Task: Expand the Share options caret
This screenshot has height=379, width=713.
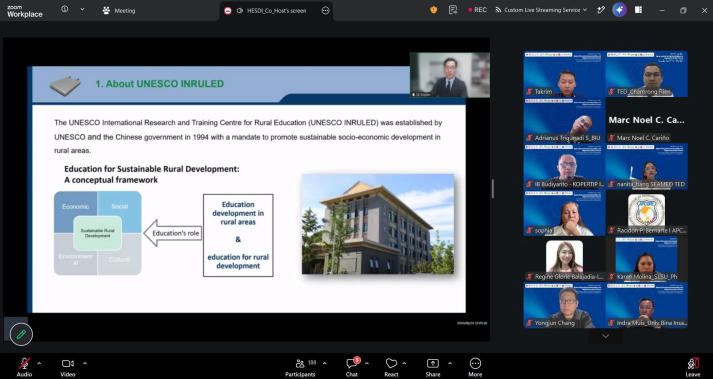Action: (450, 363)
